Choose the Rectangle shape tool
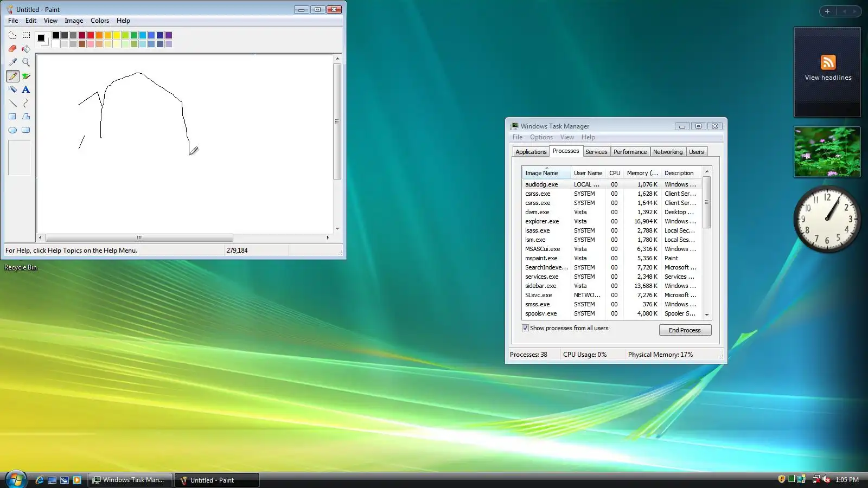The width and height of the screenshot is (868, 488). click(12, 117)
